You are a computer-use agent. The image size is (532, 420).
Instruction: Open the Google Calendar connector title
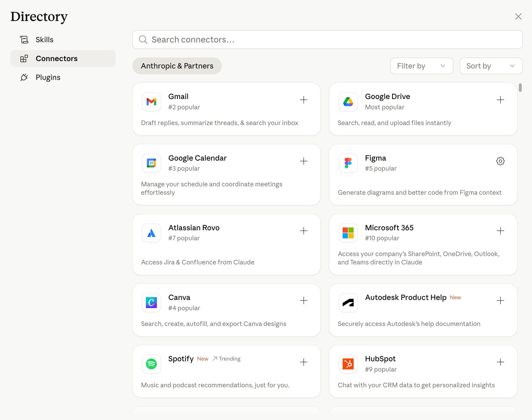(x=197, y=158)
